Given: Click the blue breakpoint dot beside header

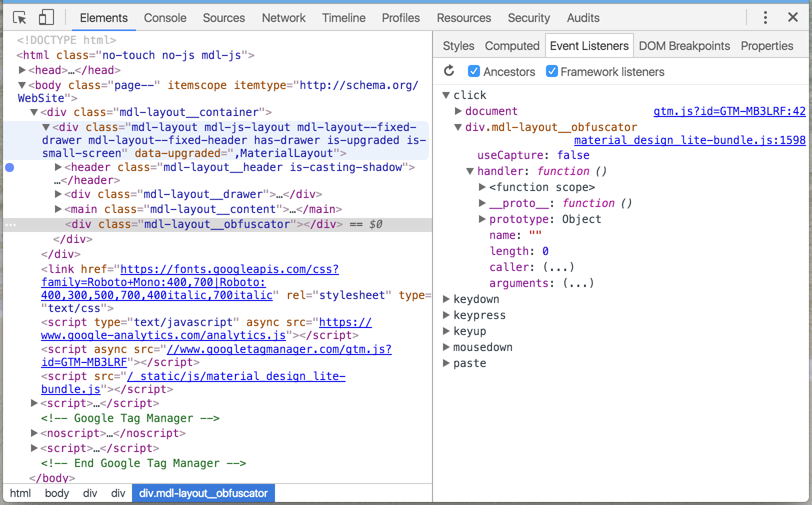Looking at the screenshot, I should click(9, 167).
